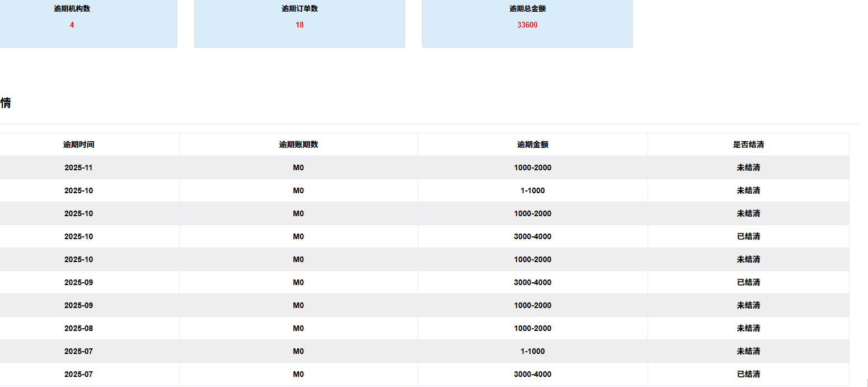The width and height of the screenshot is (868, 387).
Task: Click 已结清 status in the last 2025-07 row
Action: point(748,374)
